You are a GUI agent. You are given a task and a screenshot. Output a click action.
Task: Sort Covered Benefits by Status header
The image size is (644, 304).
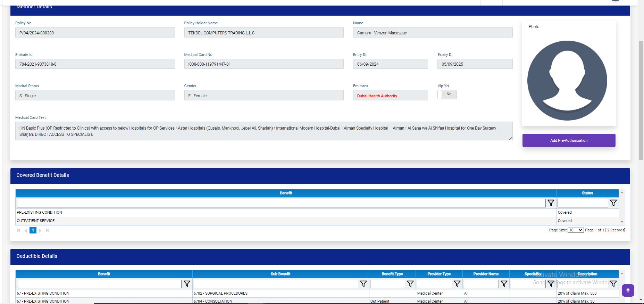click(587, 193)
